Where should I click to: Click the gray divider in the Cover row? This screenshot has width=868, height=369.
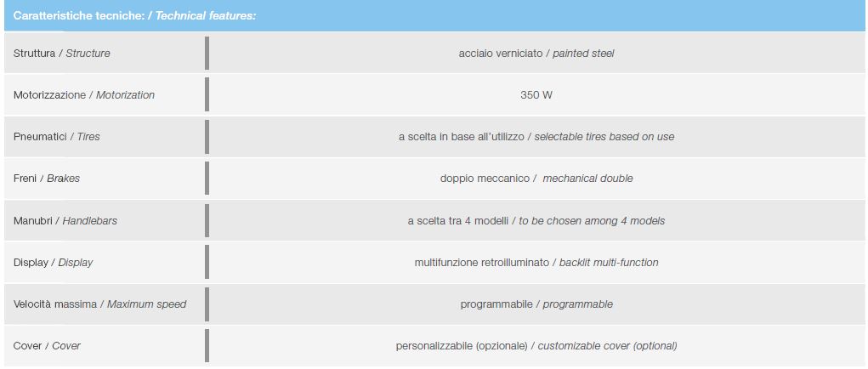[207, 346]
